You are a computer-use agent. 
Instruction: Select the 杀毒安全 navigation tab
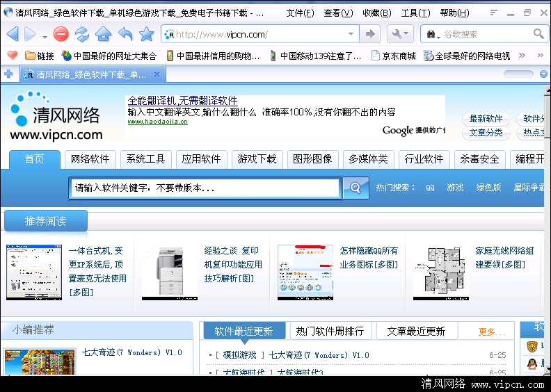[479, 159]
